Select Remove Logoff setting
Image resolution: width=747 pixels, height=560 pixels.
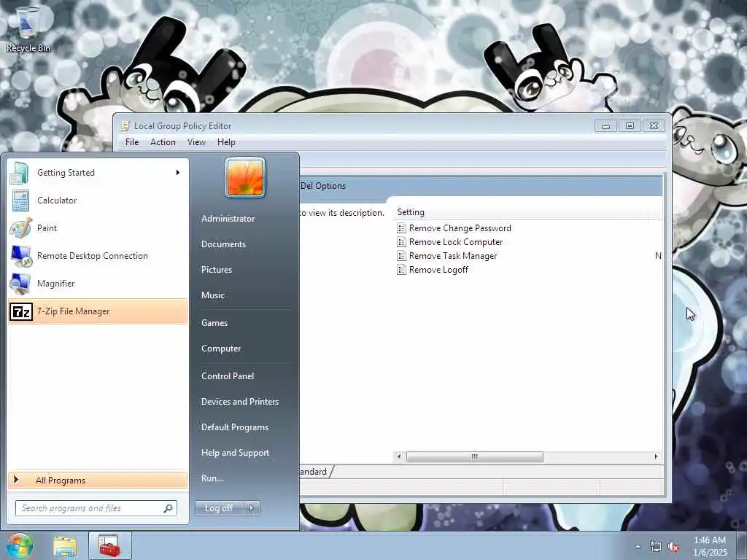(438, 270)
